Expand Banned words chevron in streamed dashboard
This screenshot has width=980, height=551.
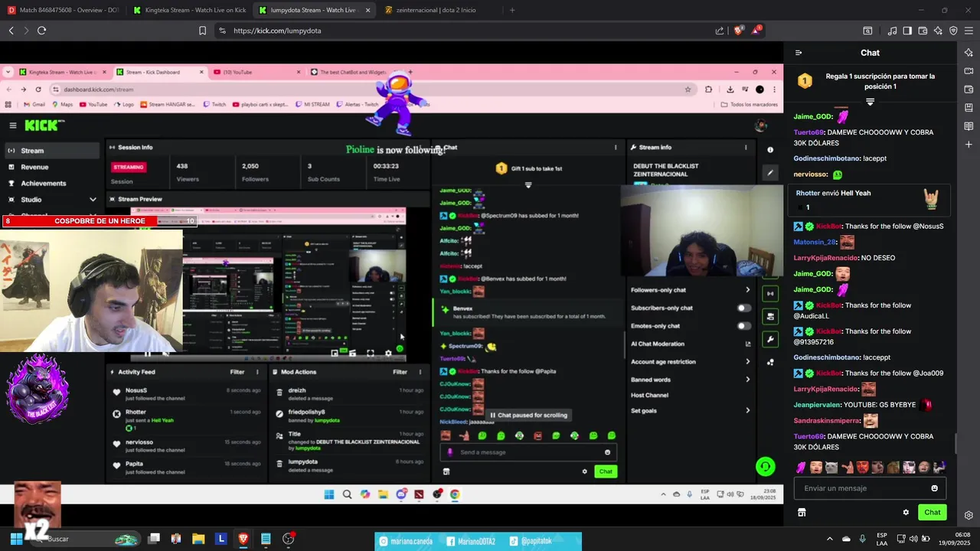748,380
